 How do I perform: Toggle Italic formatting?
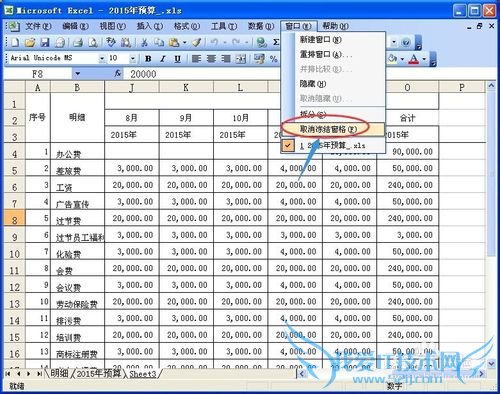pos(163,59)
